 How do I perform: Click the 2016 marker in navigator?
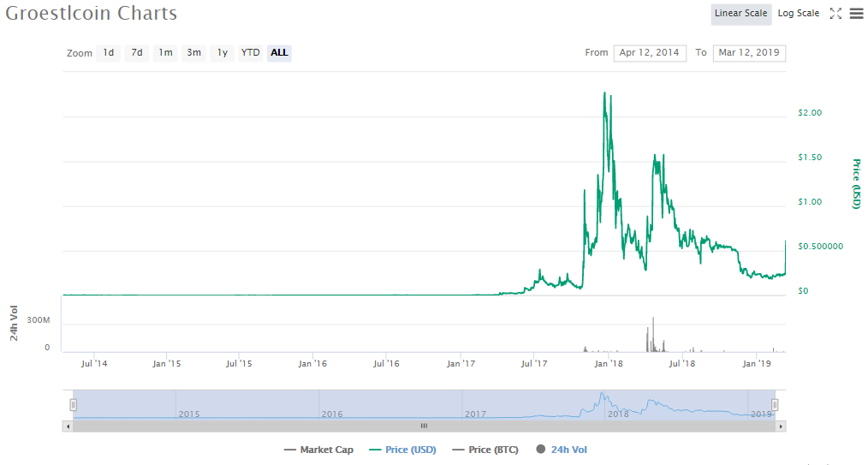[x=332, y=414]
